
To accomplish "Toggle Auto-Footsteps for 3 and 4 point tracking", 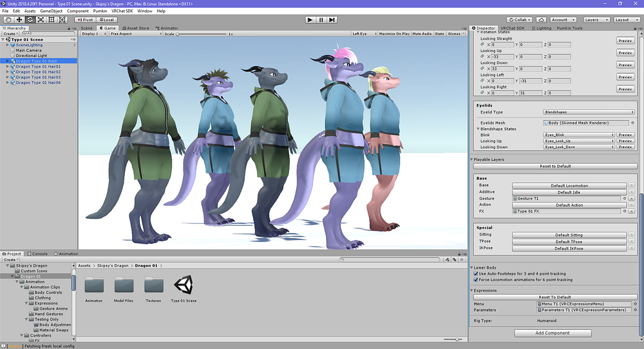I will point(476,274).
